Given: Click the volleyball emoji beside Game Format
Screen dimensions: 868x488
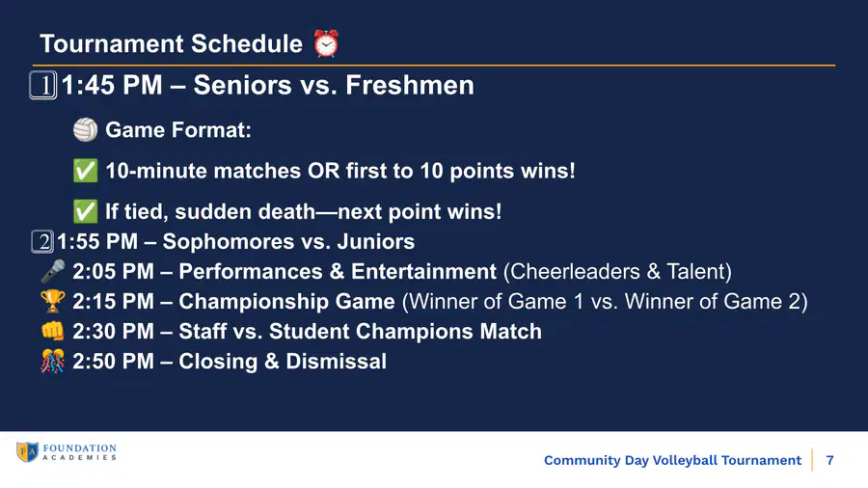Looking at the screenshot, I should tap(85, 130).
